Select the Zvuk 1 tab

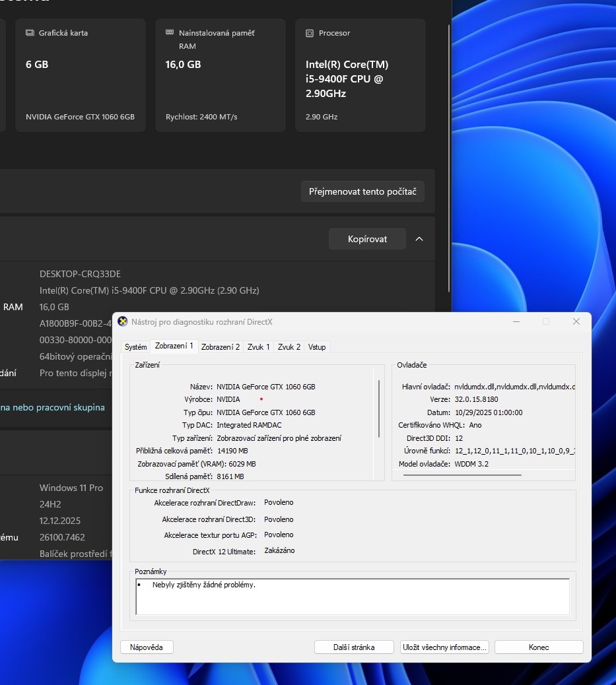(x=258, y=346)
